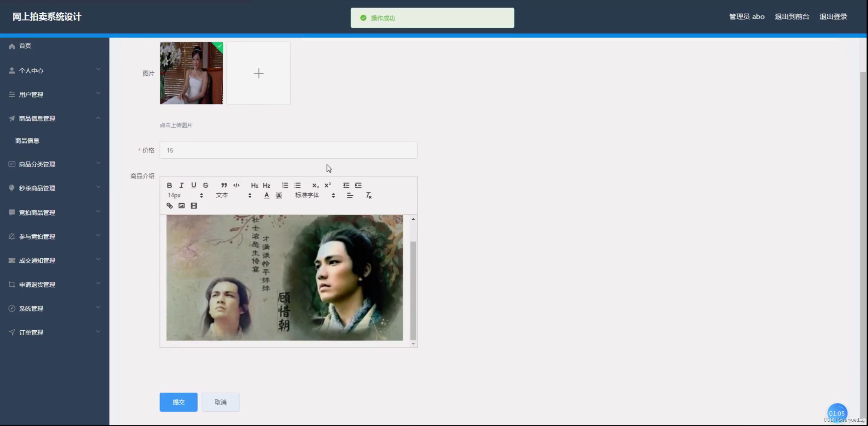This screenshot has width=868, height=426.
Task: Go to 首页 in the sidebar
Action: (x=55, y=46)
